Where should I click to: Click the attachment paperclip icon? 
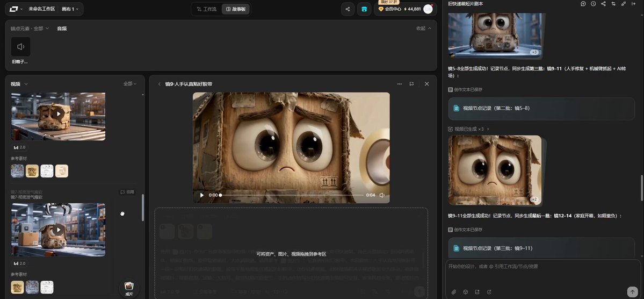(454, 292)
